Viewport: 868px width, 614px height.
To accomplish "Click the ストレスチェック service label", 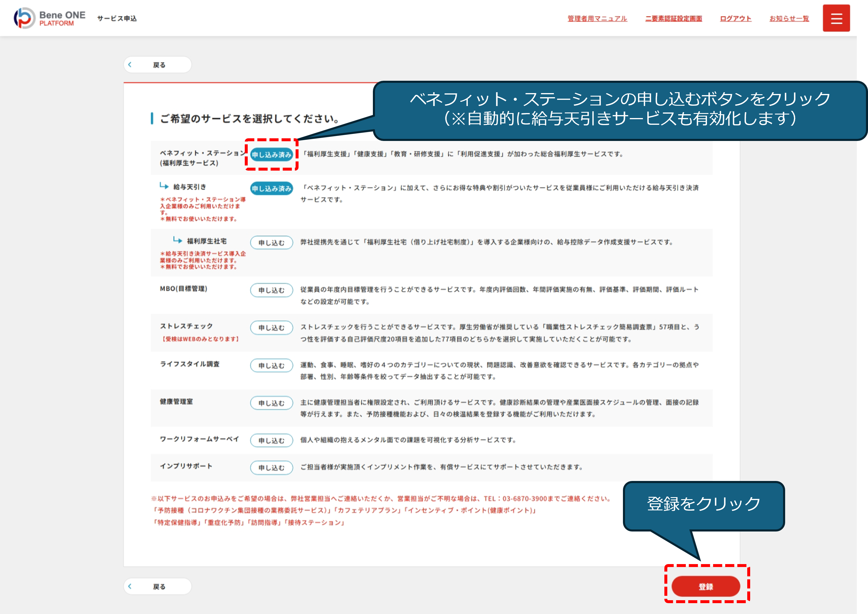I will [x=186, y=326].
